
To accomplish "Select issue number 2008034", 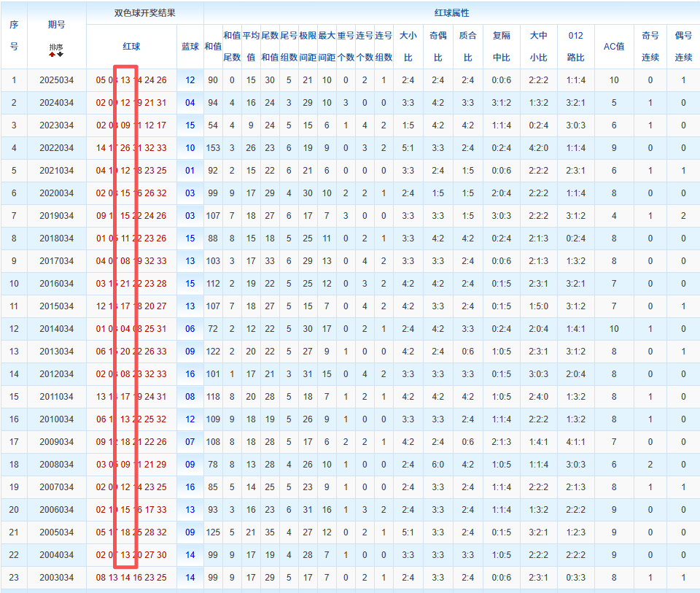I will tap(56, 465).
